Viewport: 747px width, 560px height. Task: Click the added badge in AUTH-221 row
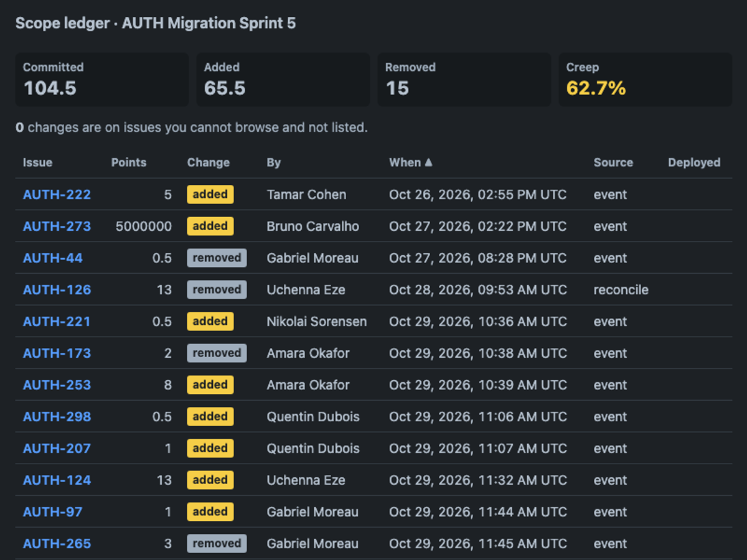(x=210, y=321)
